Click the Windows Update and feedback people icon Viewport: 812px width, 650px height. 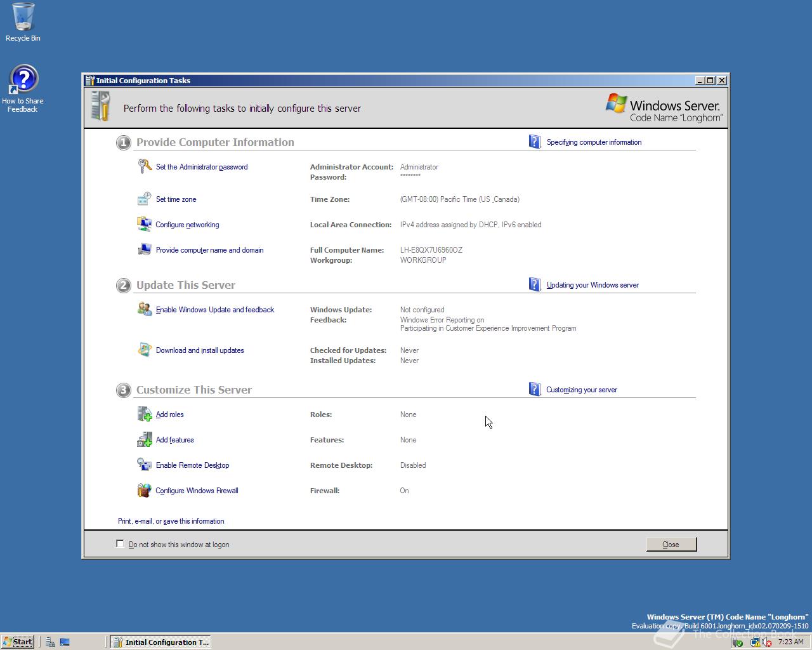(x=145, y=309)
